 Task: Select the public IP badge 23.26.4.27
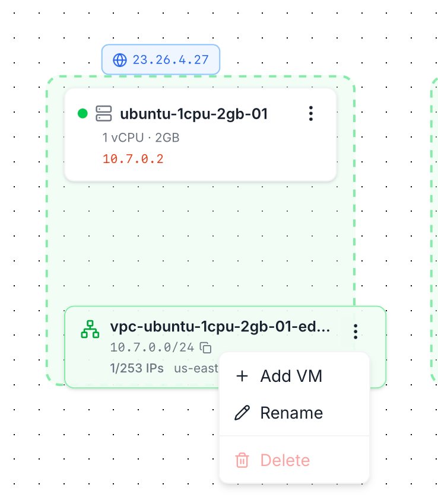161,60
